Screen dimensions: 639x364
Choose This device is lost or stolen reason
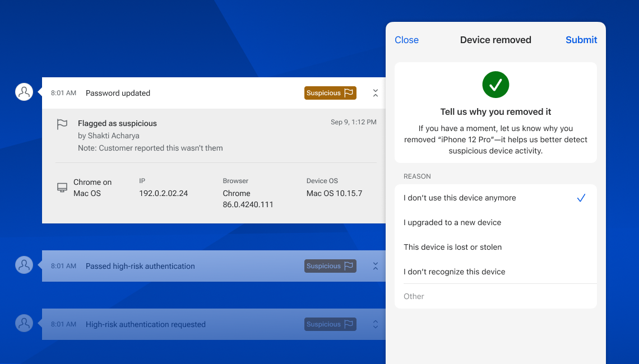[x=452, y=247]
